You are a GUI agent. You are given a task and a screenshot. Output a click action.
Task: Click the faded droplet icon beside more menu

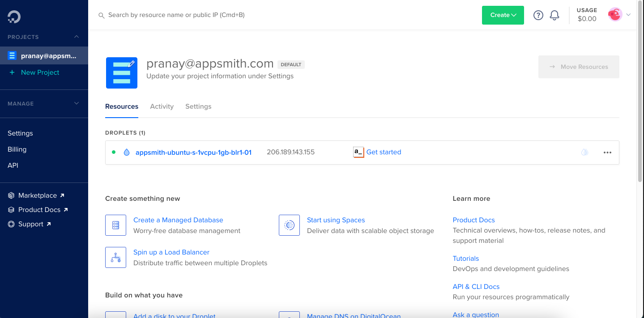tap(584, 153)
